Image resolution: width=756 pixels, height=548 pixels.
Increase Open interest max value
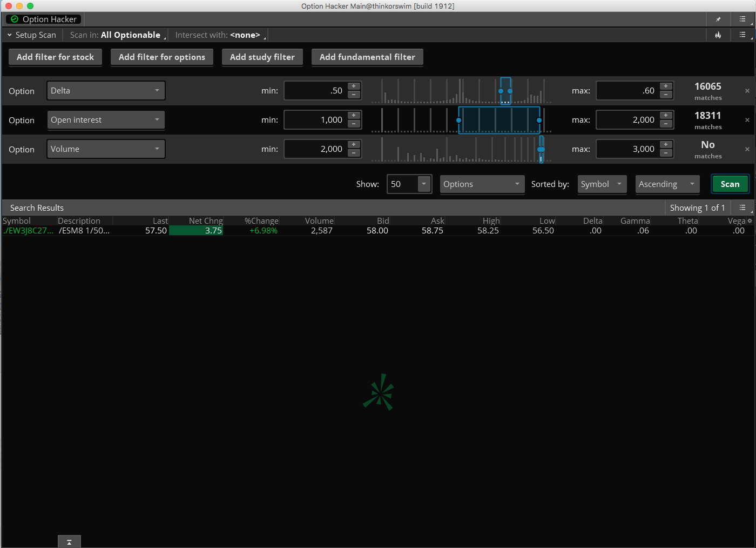coord(666,116)
